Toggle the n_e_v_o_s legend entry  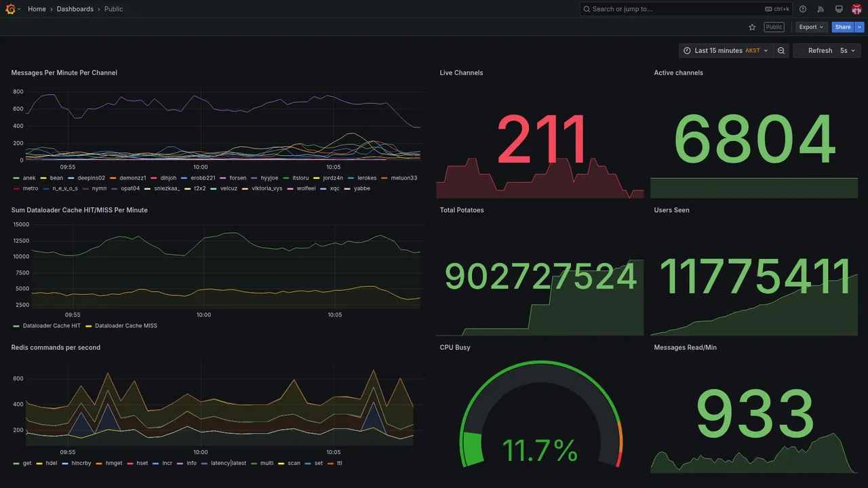65,188
